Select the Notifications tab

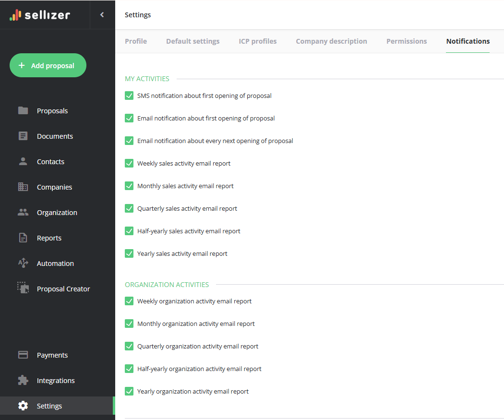(468, 41)
